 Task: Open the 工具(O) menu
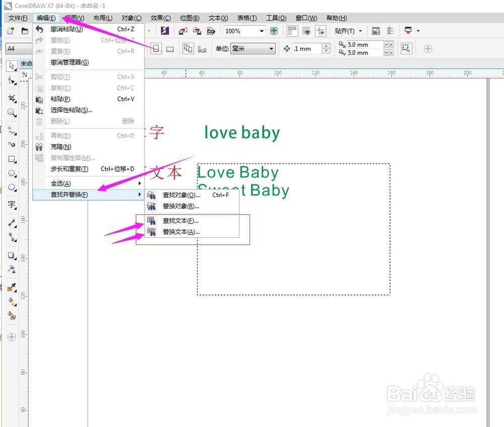[x=276, y=18]
